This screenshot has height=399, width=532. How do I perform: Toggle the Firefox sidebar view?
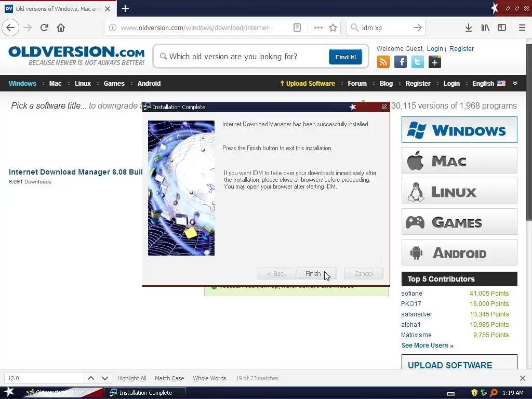(x=502, y=28)
